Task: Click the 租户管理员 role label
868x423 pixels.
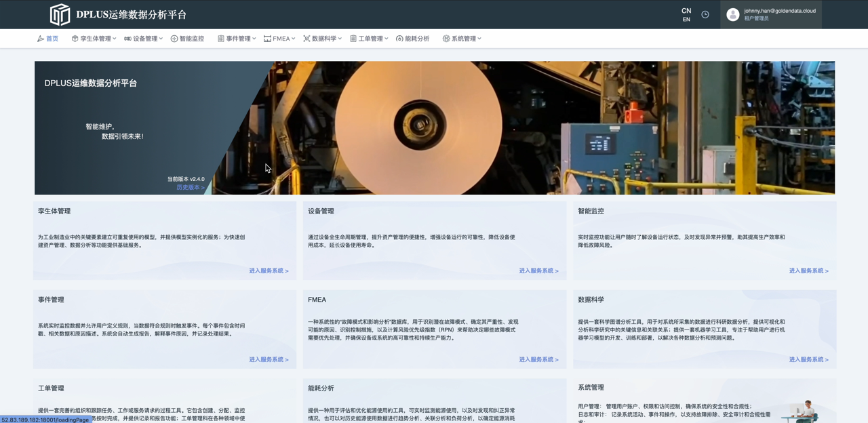Action: coord(756,19)
